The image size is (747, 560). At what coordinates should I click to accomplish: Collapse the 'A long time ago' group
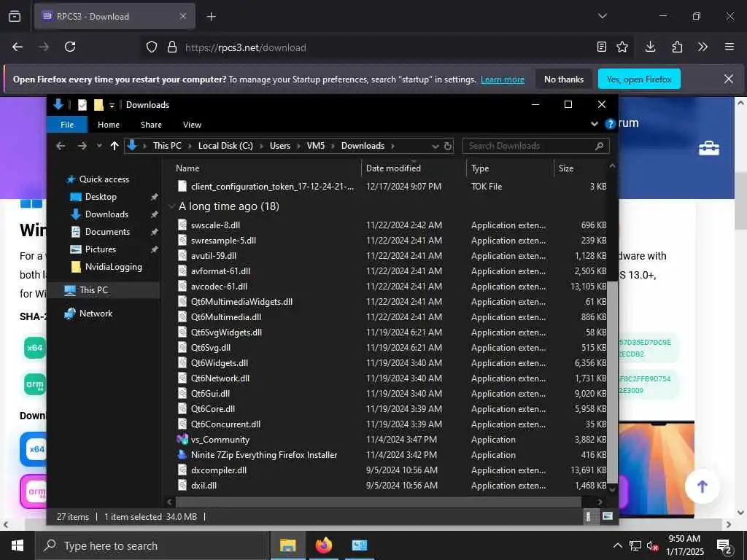tap(171, 206)
